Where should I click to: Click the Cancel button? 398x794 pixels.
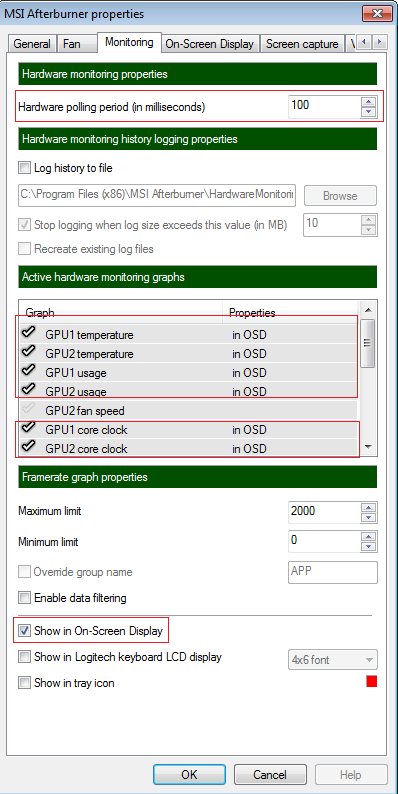click(x=270, y=774)
